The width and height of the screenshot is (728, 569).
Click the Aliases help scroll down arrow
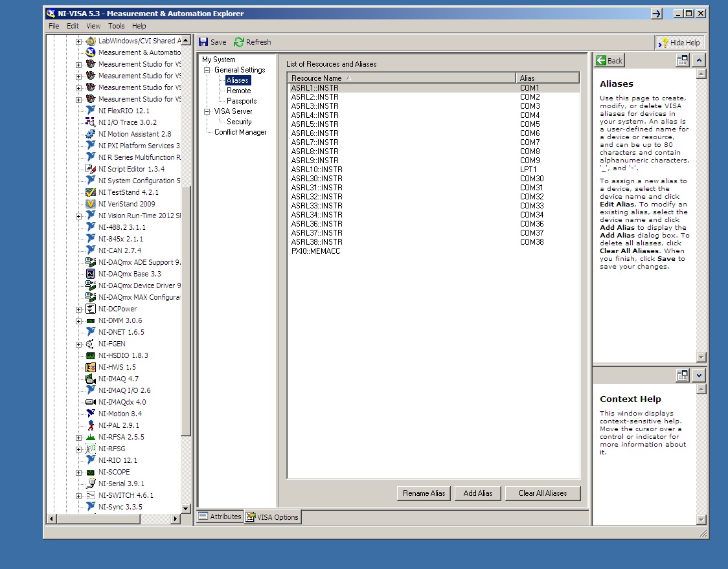tap(701, 357)
